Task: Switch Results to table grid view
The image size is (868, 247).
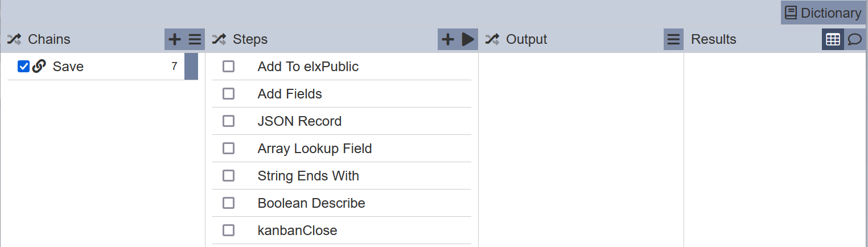Action: (833, 39)
